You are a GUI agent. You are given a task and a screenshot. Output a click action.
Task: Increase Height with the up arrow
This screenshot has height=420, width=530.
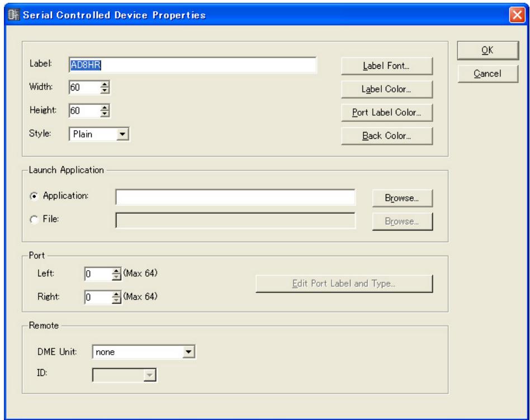click(x=105, y=107)
